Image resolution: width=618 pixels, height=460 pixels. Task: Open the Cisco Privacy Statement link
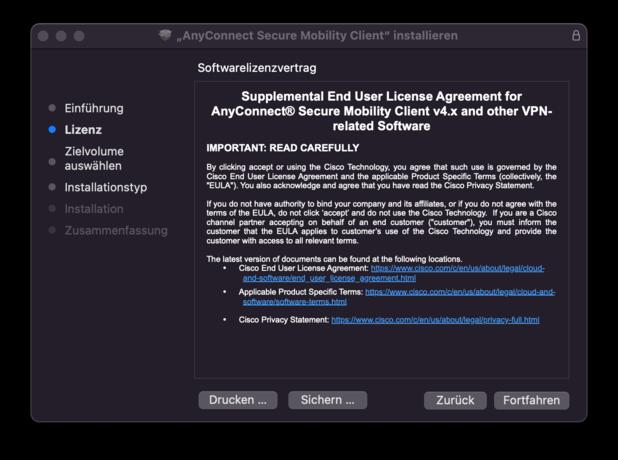pos(434,320)
